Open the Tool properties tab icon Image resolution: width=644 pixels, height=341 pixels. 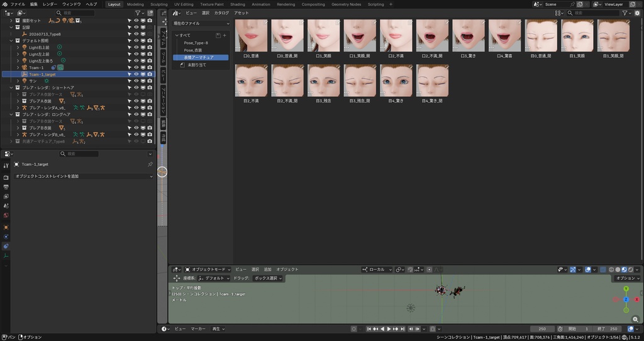coord(6,165)
